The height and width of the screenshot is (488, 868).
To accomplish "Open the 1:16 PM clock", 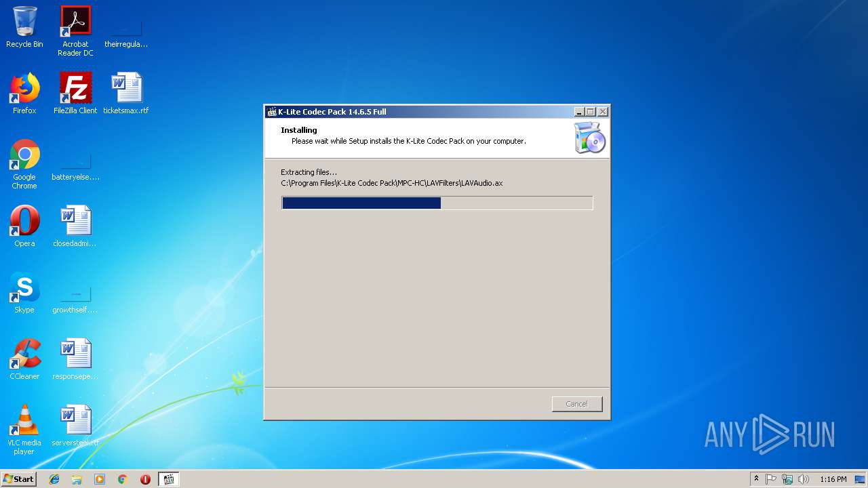I will (833, 479).
